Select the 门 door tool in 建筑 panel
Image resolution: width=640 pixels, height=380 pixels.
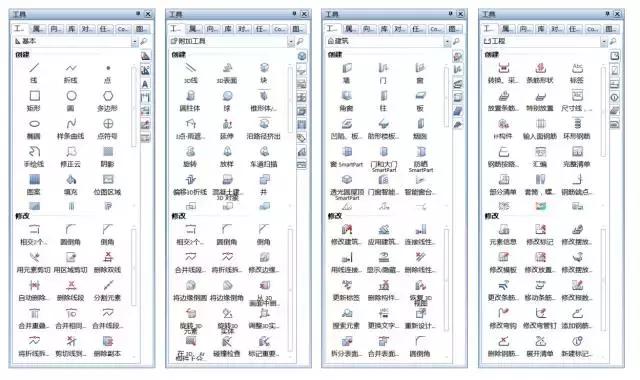(383, 73)
